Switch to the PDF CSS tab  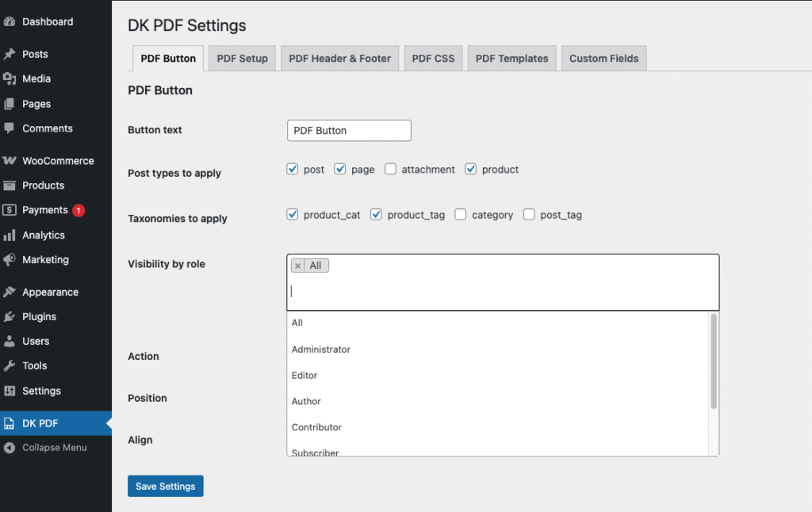click(x=433, y=58)
